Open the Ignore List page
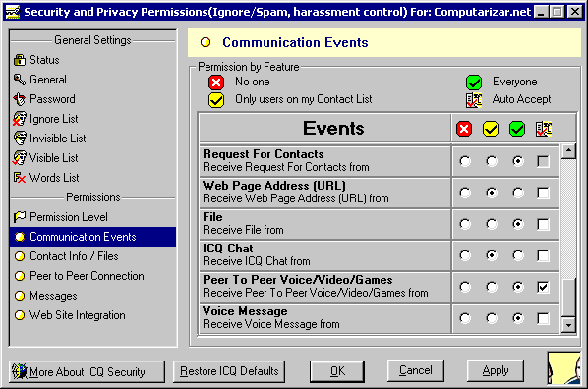 coord(93,119)
